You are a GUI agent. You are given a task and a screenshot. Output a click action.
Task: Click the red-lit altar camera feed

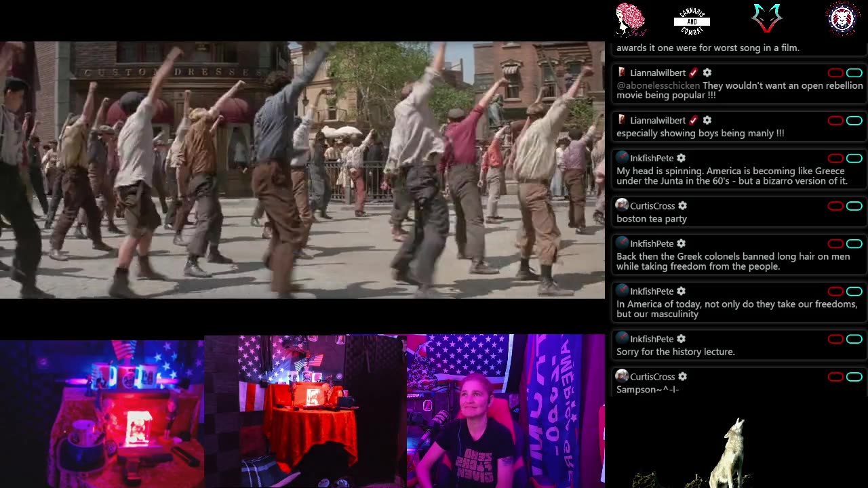[x=102, y=413]
